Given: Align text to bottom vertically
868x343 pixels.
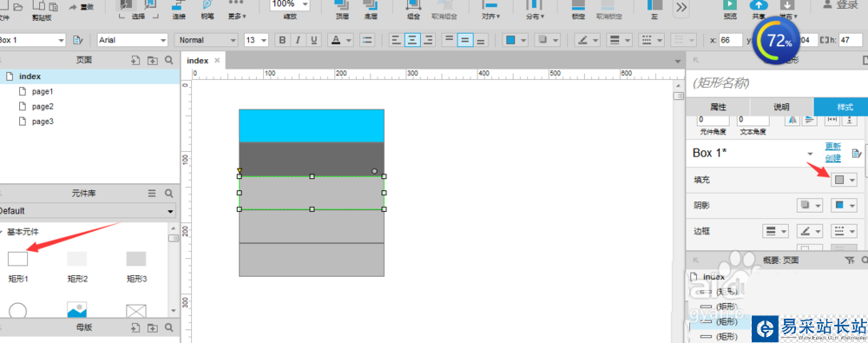Looking at the screenshot, I should click(481, 40).
